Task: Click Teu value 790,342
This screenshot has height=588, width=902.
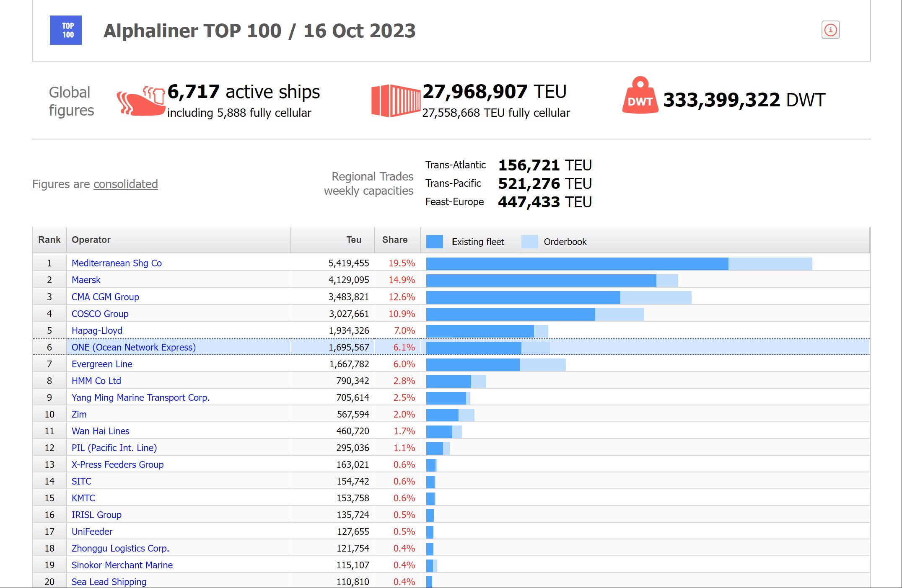Action: point(353,381)
